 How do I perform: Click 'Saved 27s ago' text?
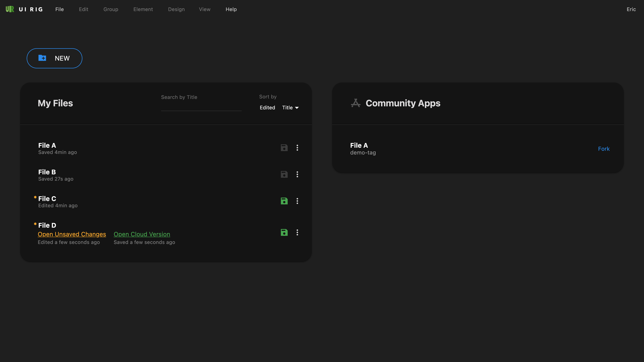tap(56, 179)
